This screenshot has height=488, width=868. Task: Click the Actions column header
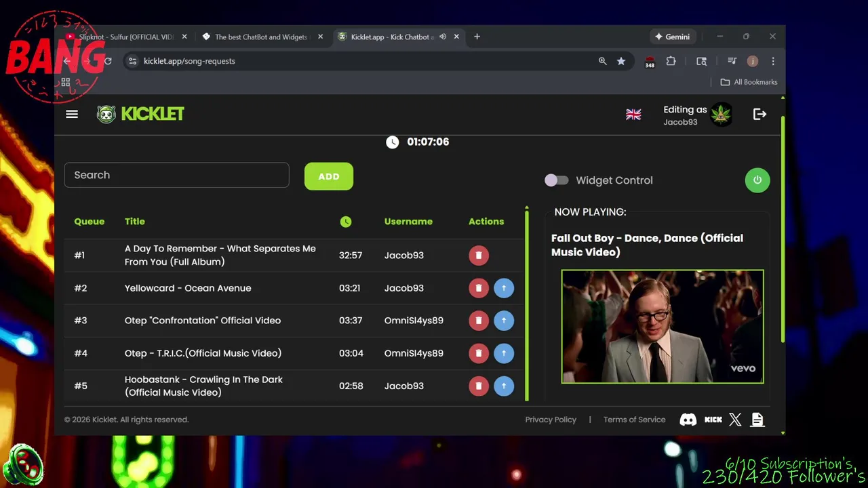click(486, 222)
